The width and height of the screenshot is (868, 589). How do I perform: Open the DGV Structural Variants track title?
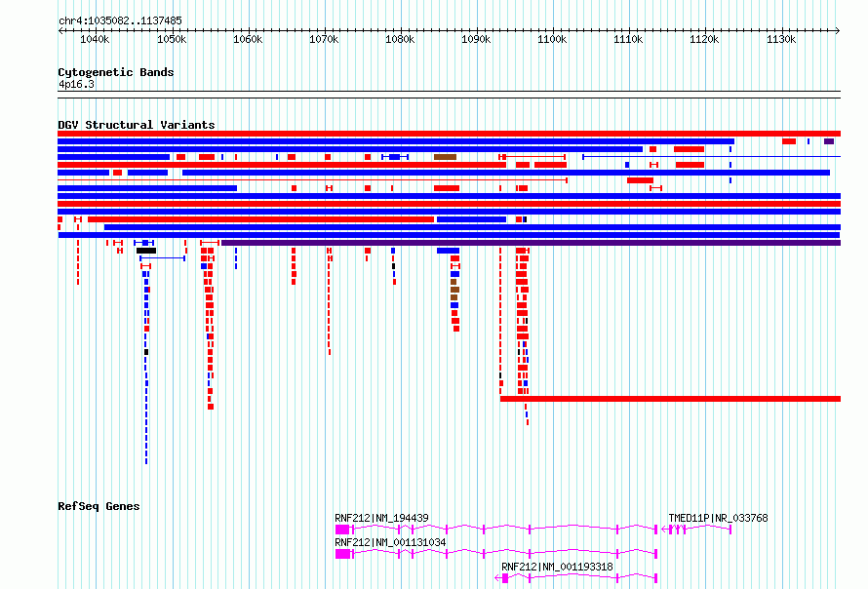137,125
